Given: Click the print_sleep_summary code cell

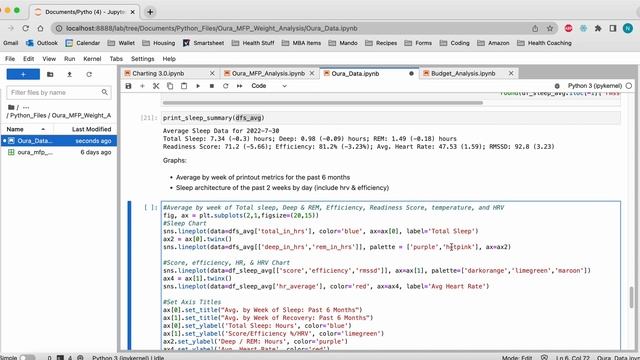Looking at the screenshot, I should pyautogui.click(x=391, y=118).
